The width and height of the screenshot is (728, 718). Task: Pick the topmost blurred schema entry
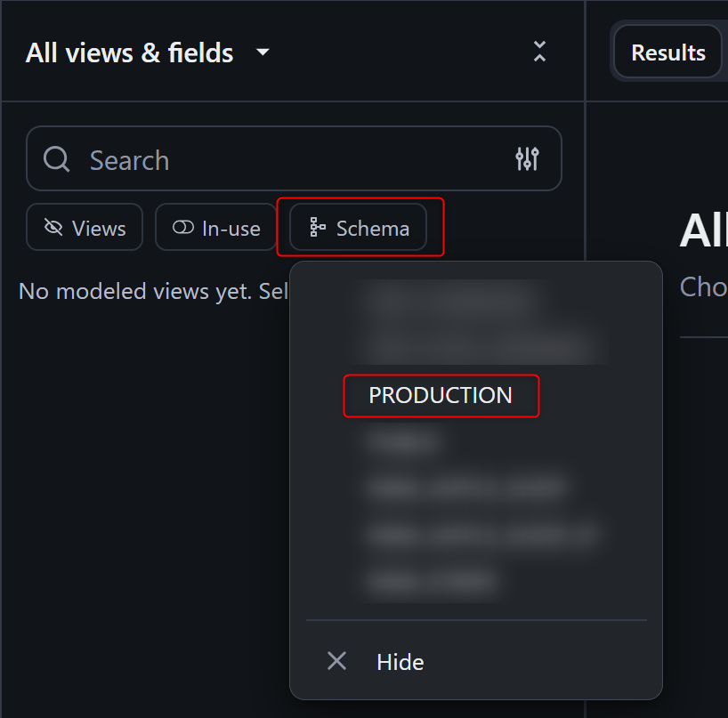[x=449, y=300]
